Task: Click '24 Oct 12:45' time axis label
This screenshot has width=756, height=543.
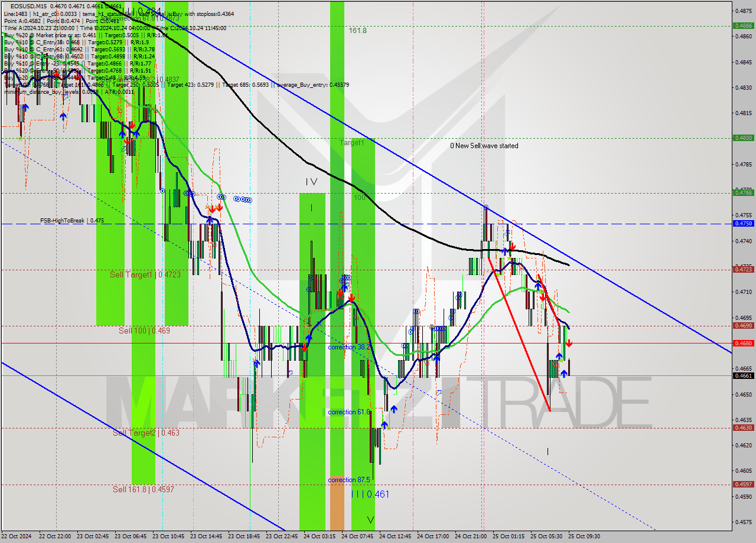Action: tap(395, 537)
